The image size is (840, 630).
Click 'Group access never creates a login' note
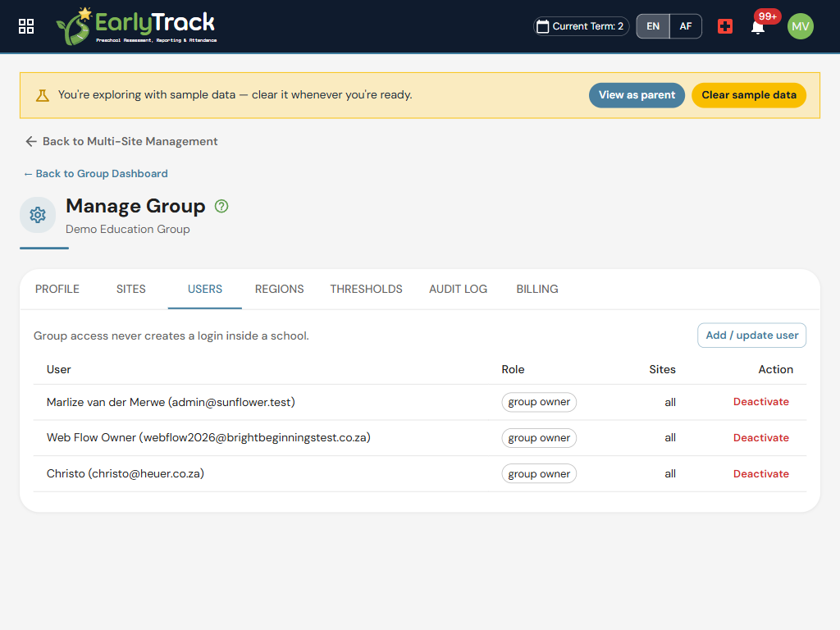coord(171,336)
